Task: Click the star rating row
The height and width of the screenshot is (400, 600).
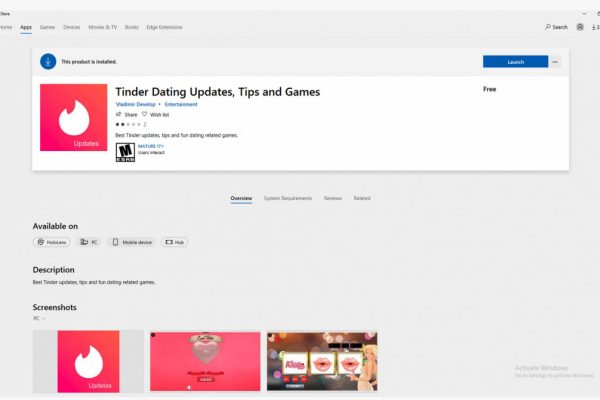Action: click(130, 124)
